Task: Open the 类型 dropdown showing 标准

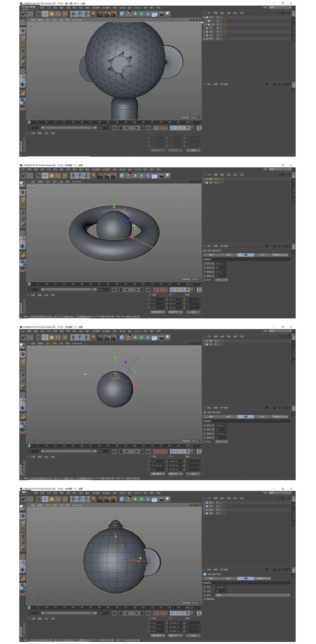Action: click(253, 595)
